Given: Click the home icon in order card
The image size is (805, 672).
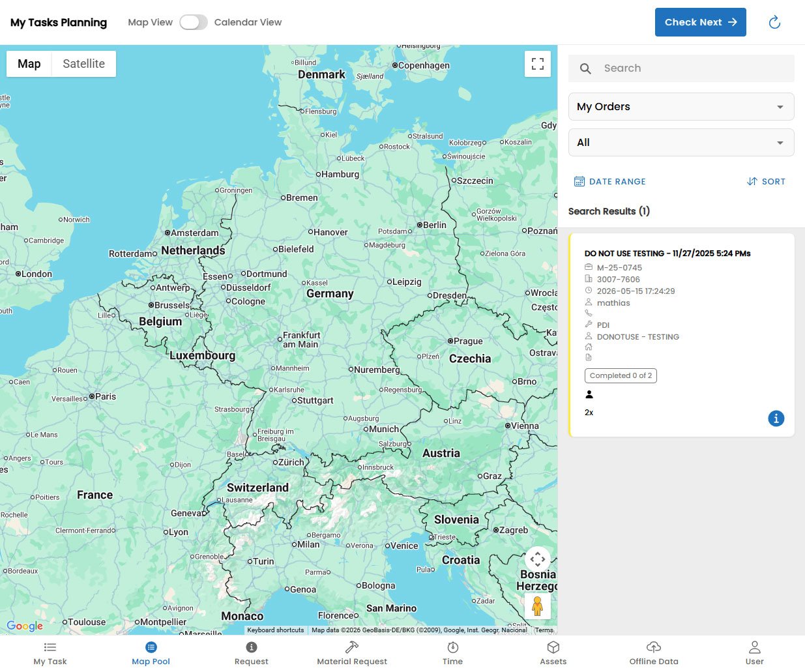Looking at the screenshot, I should (x=589, y=347).
